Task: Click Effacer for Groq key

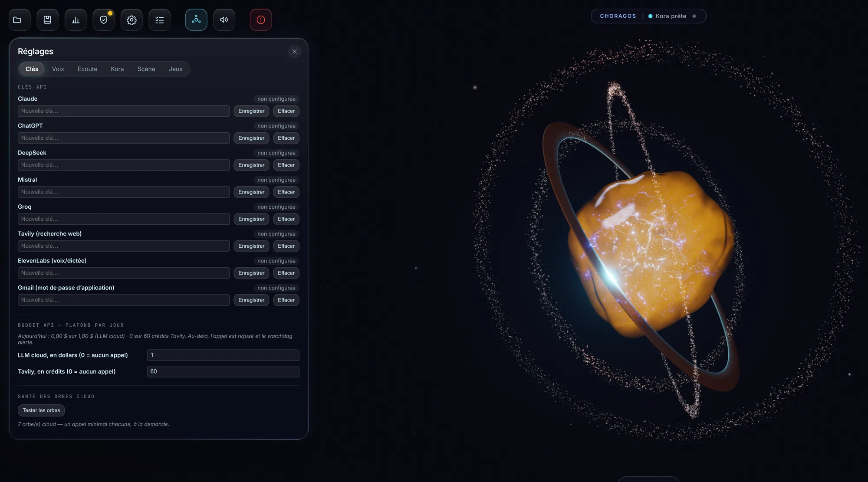Action: point(286,219)
